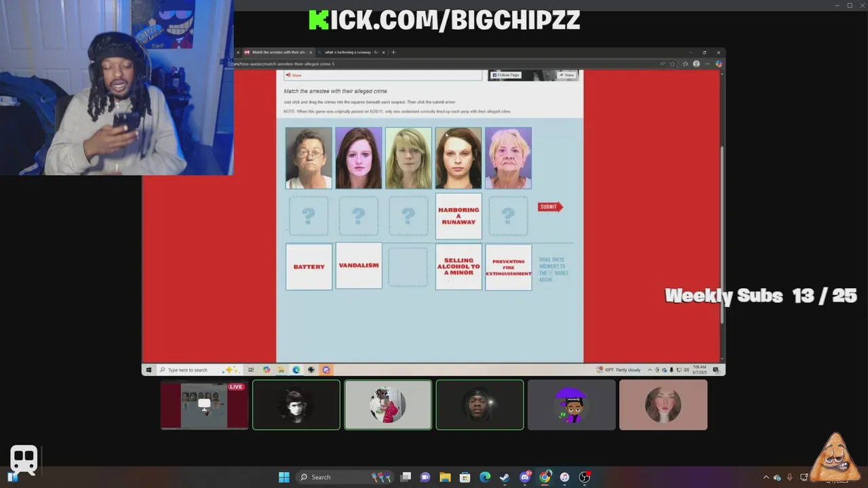Click the inner Windows Start button
Viewport: 868px width, 488px height.
coord(149,370)
